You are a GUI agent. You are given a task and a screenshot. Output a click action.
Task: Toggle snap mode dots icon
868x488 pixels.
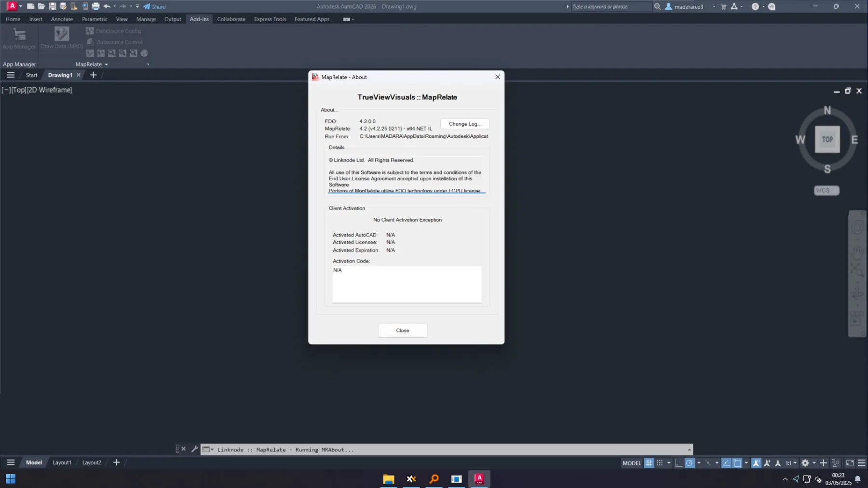pos(660,463)
